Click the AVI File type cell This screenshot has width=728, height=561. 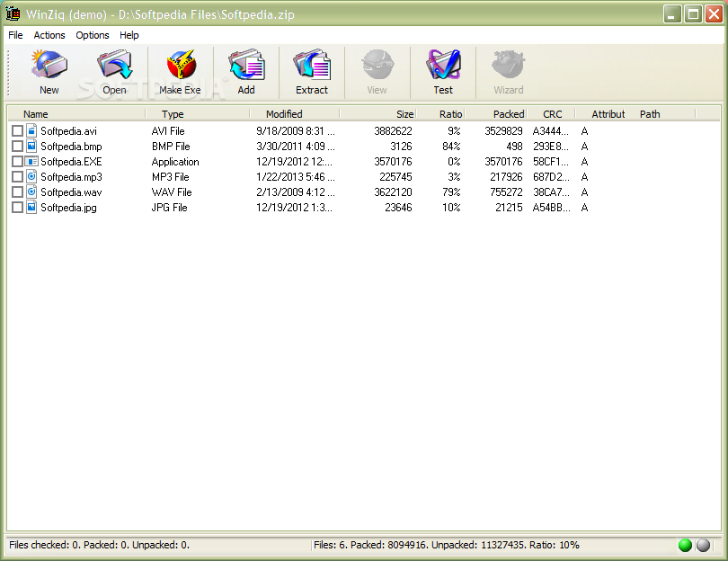168,131
